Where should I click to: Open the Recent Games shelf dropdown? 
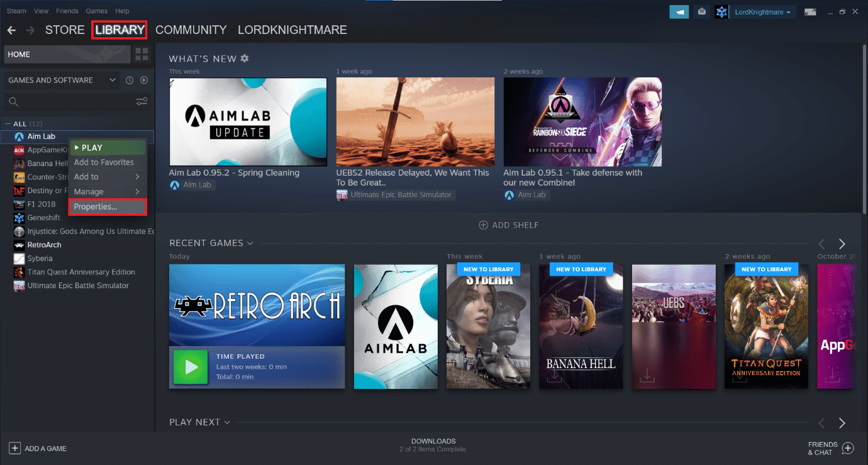click(x=250, y=244)
